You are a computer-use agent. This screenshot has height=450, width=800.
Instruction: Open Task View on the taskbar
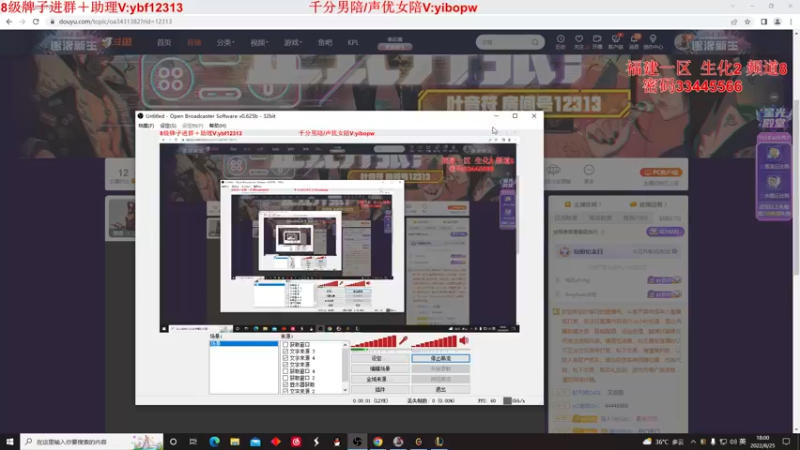pos(193,441)
